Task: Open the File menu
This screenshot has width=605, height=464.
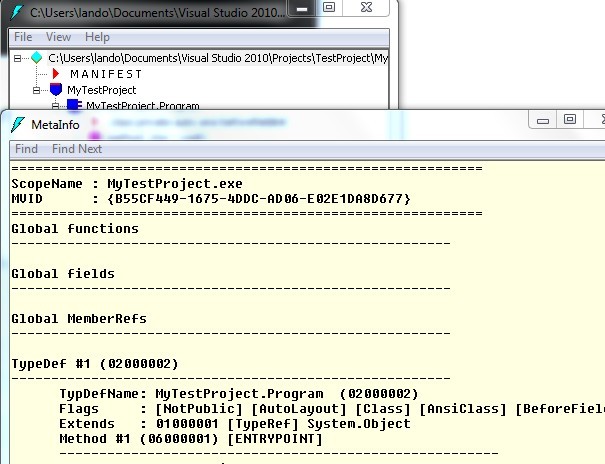Action: tap(23, 37)
